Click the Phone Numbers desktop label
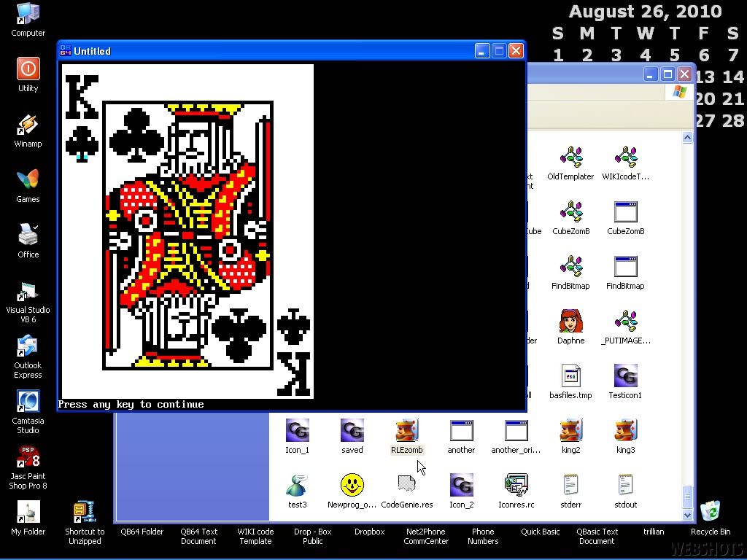 [483, 536]
